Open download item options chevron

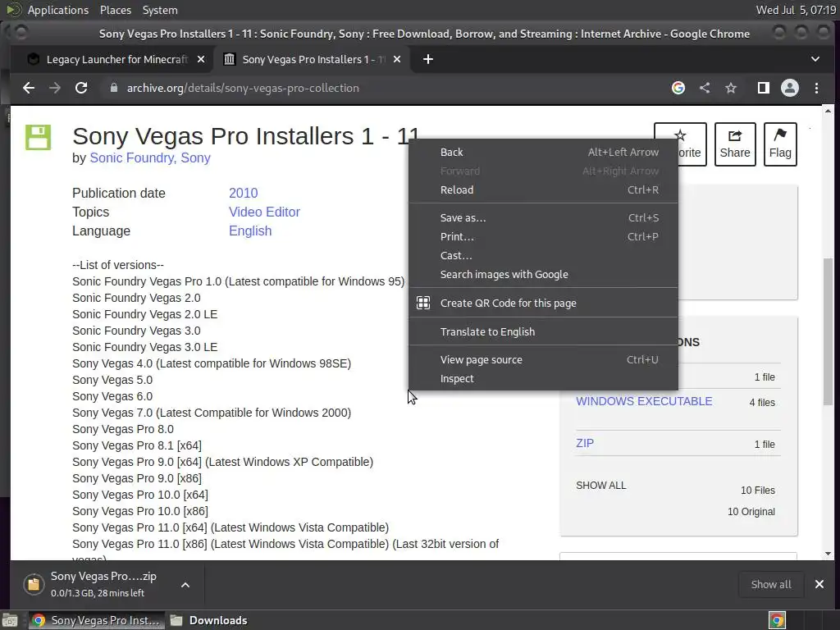click(185, 584)
